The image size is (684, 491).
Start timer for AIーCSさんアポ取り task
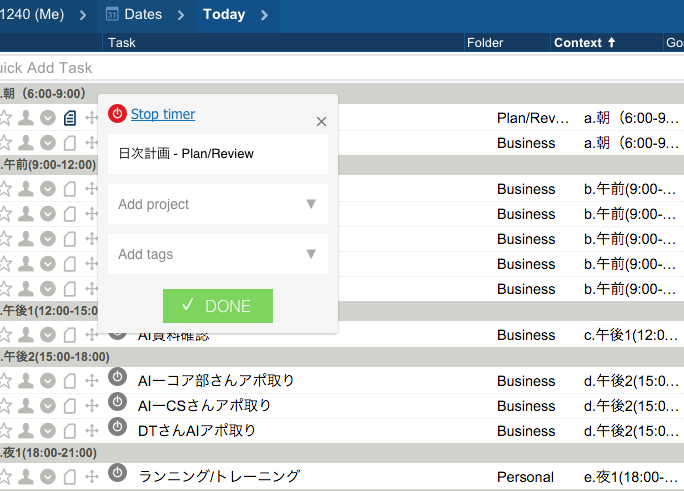pyautogui.click(x=117, y=403)
